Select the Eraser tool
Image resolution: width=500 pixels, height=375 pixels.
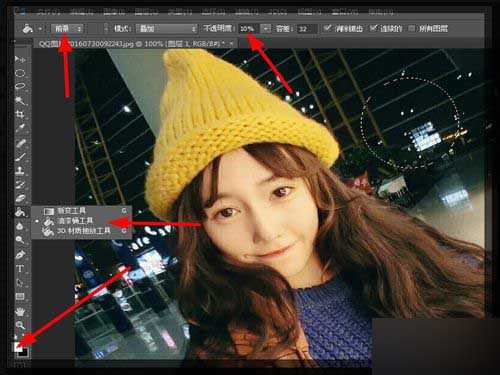[20, 198]
